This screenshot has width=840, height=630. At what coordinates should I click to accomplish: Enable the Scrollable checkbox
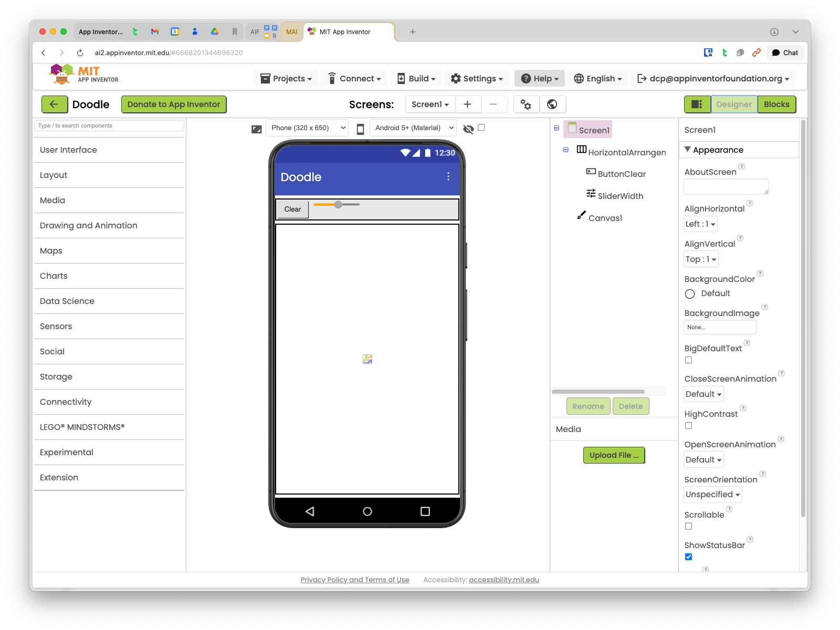689,526
